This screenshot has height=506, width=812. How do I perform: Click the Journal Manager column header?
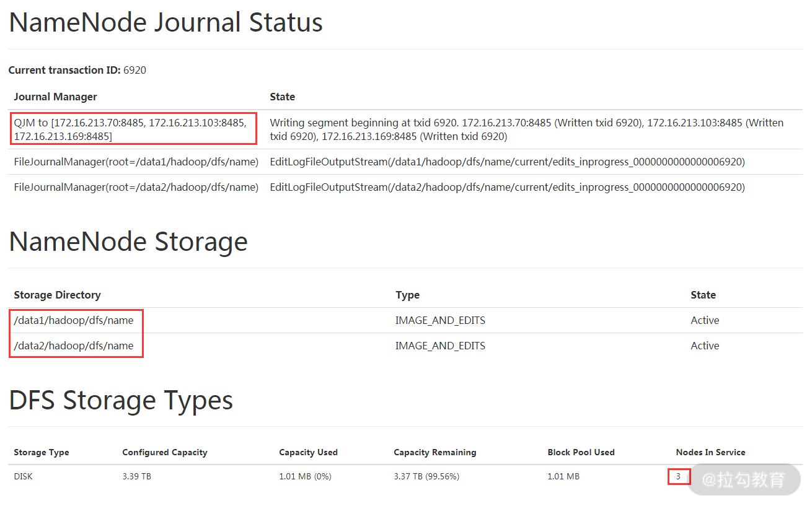(55, 97)
